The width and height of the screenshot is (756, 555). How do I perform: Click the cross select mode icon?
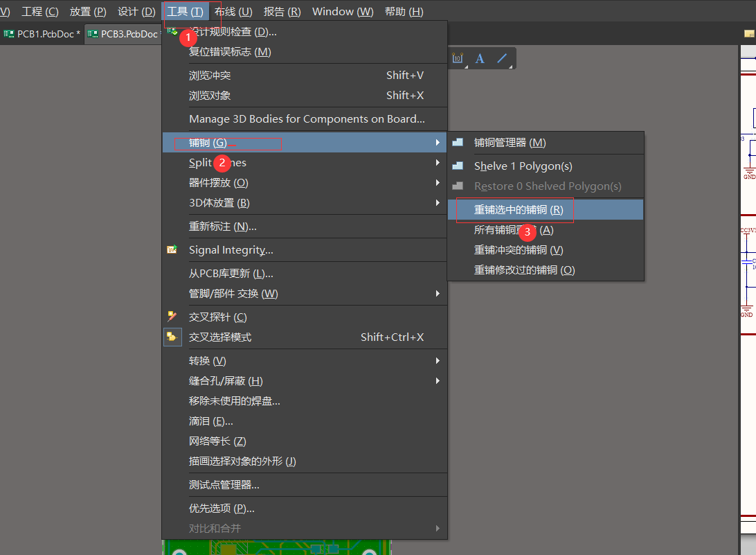(172, 337)
